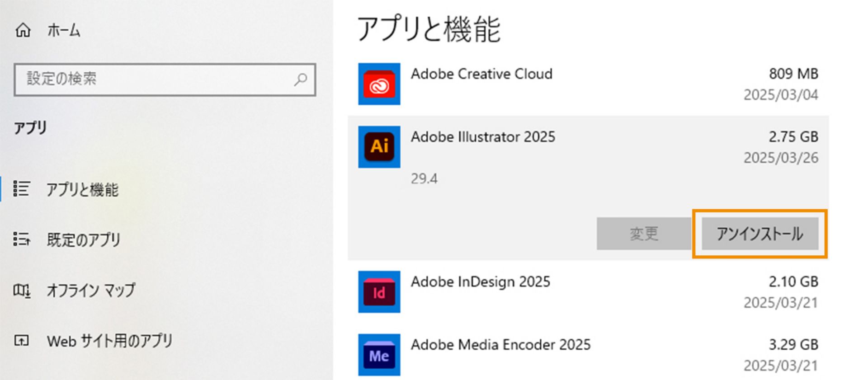Open オフライン マップ in the sidebar

click(91, 290)
